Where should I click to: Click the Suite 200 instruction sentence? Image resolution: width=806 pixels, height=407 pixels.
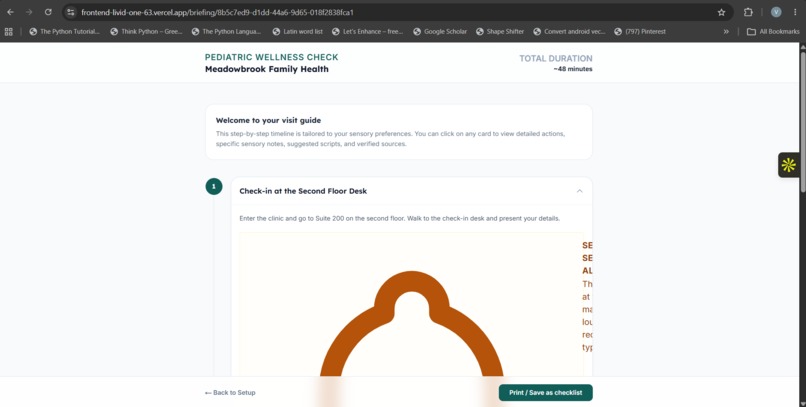pyautogui.click(x=399, y=218)
